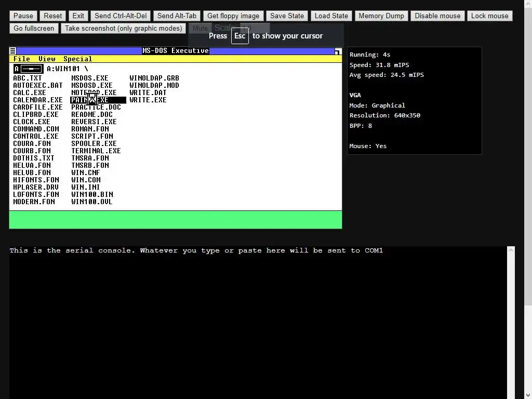Select DOTHIS.TXT file

click(x=34, y=158)
